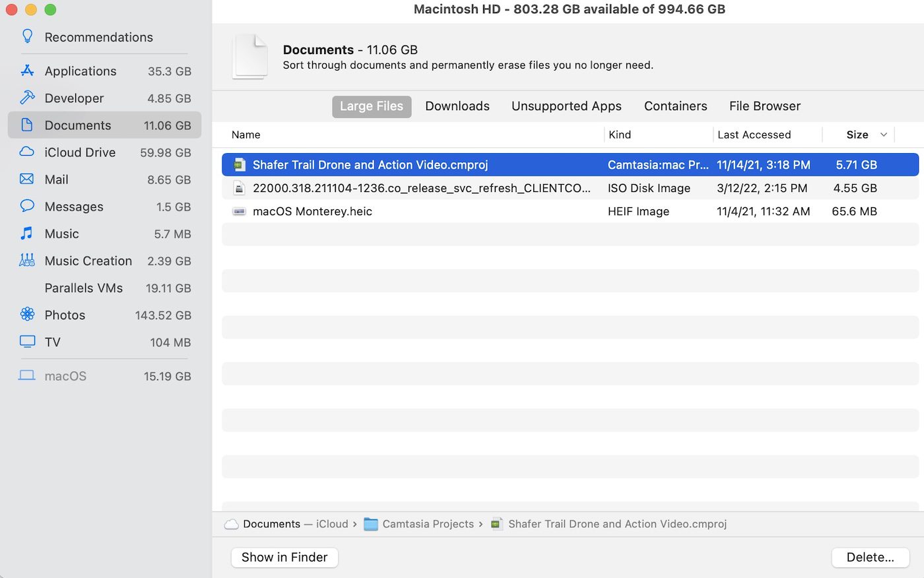Screen dimensions: 924x578
Task: Click the Music Creation instruments icon
Action: coord(27,261)
